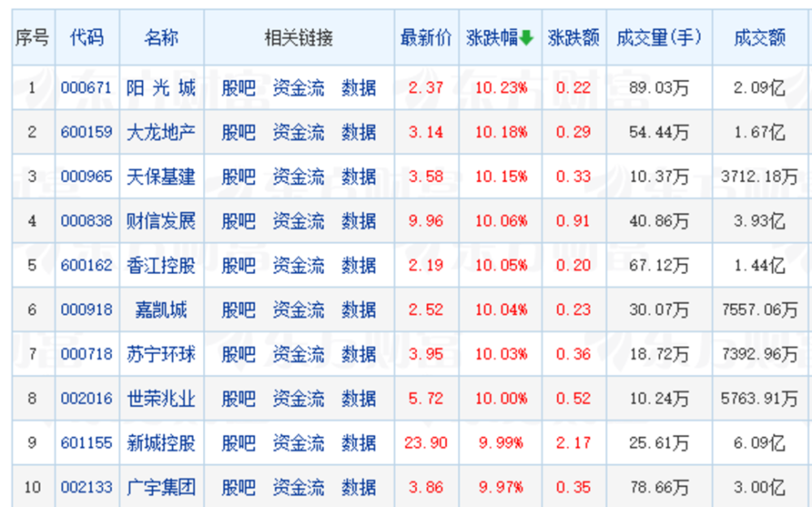Select the 23.90 latest price cell
This screenshot has height=507, width=812.
pyautogui.click(x=425, y=444)
